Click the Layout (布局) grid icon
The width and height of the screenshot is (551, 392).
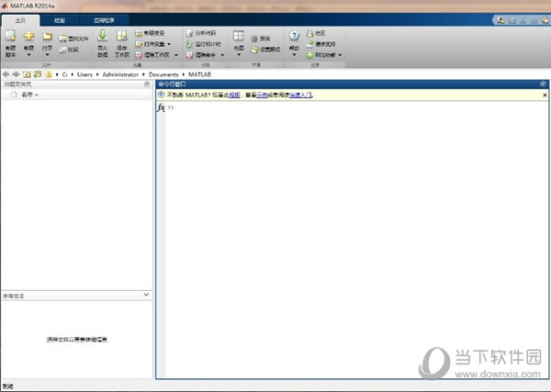point(239,36)
